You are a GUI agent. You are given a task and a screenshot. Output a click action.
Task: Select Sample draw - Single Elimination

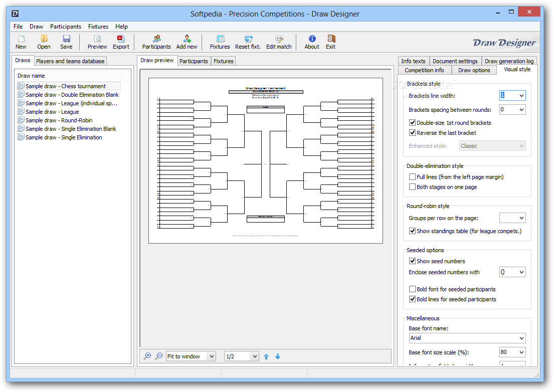pos(60,137)
